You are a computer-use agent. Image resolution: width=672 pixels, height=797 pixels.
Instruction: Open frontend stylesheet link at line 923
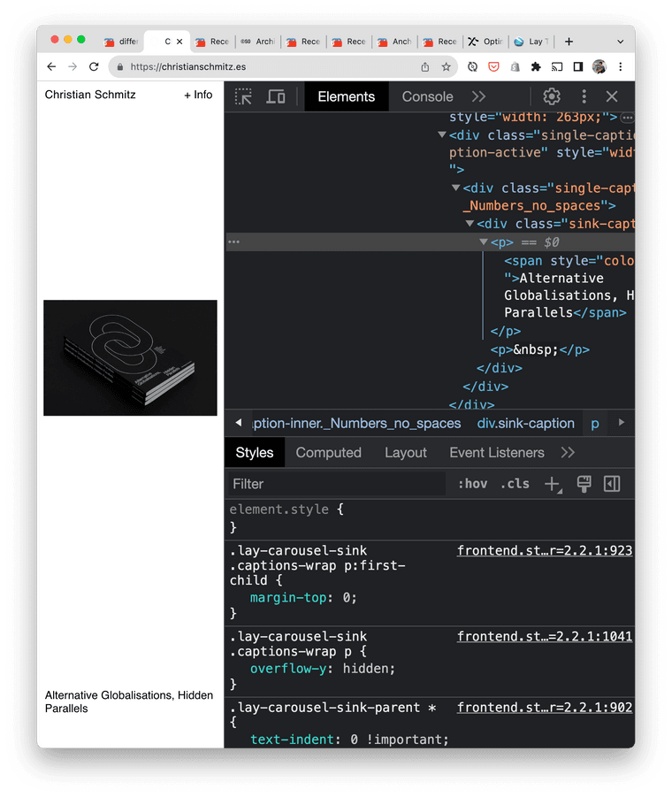click(544, 550)
